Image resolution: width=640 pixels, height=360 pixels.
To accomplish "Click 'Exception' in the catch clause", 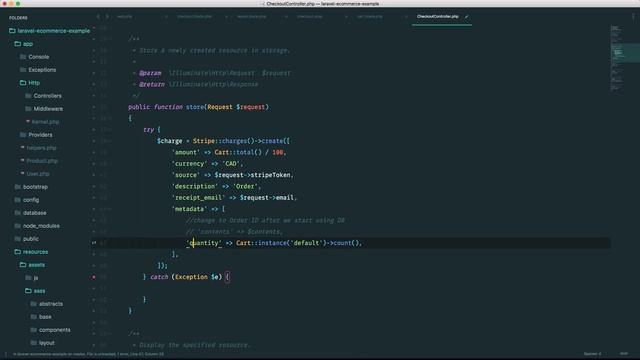I will [x=191, y=277].
